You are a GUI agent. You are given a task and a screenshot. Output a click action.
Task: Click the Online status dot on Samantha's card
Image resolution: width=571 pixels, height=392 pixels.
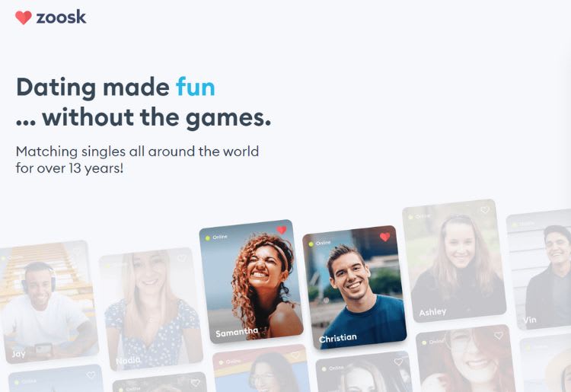tap(208, 238)
